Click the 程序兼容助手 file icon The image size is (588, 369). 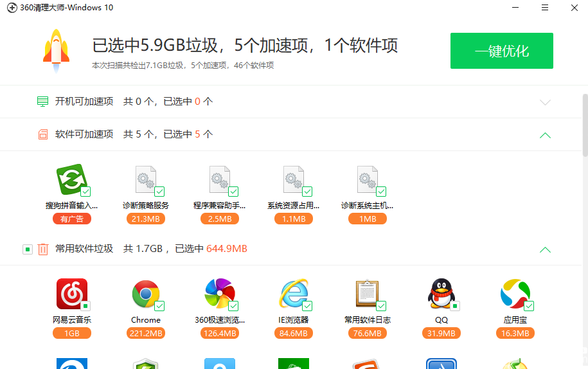219,179
